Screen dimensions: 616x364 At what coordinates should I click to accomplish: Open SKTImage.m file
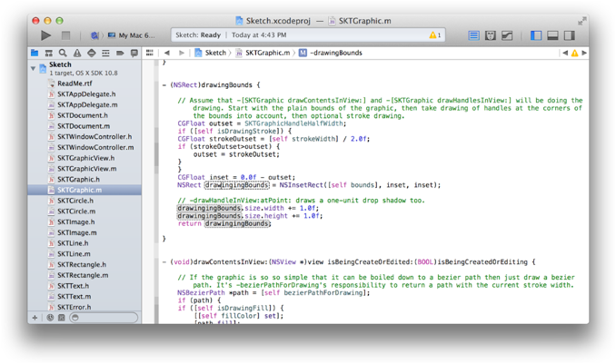coord(77,232)
